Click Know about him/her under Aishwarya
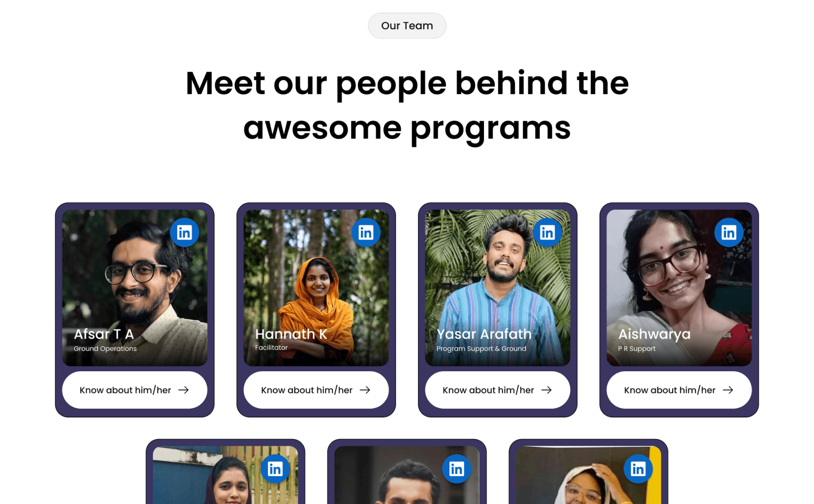The width and height of the screenshot is (814, 504). 679,390
